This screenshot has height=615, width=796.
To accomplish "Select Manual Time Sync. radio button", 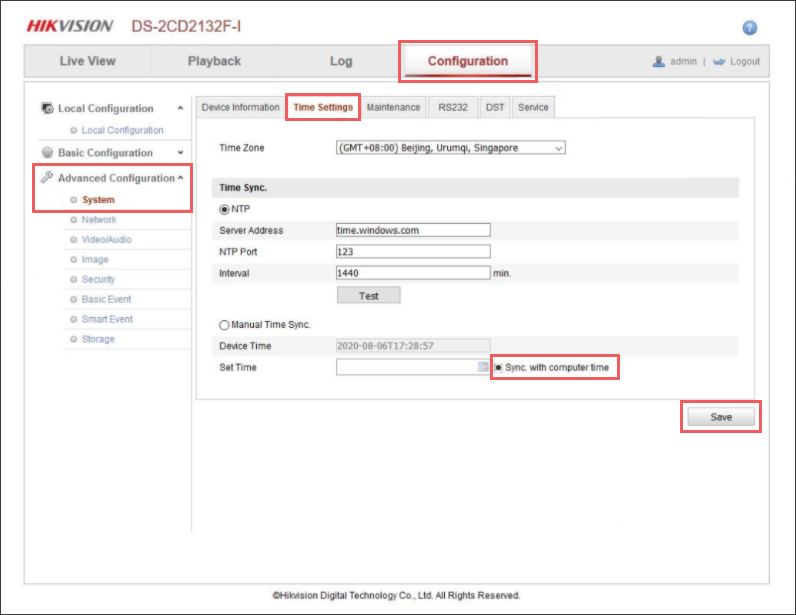I will [x=224, y=325].
